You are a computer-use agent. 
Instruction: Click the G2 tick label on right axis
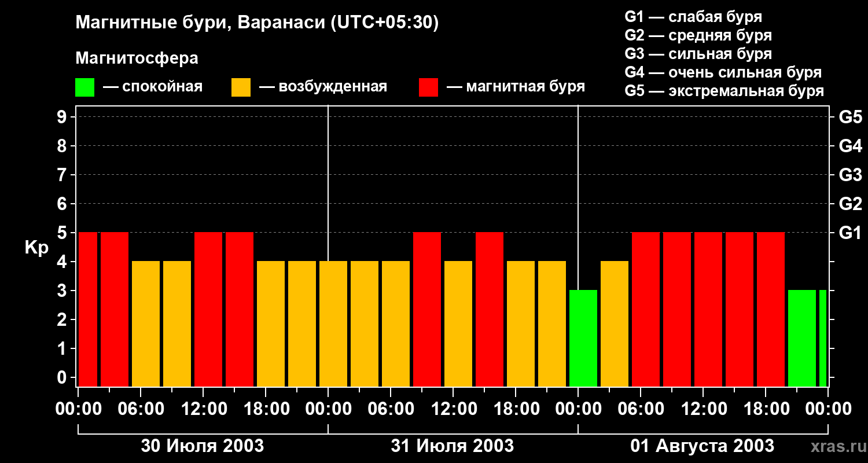click(x=851, y=204)
